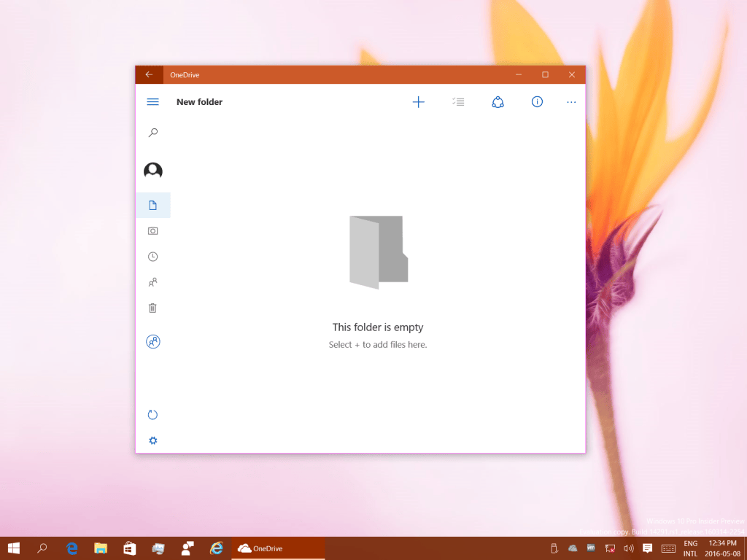The image size is (747, 560).
Task: Open the Recycle bin trash icon
Action: 152,308
